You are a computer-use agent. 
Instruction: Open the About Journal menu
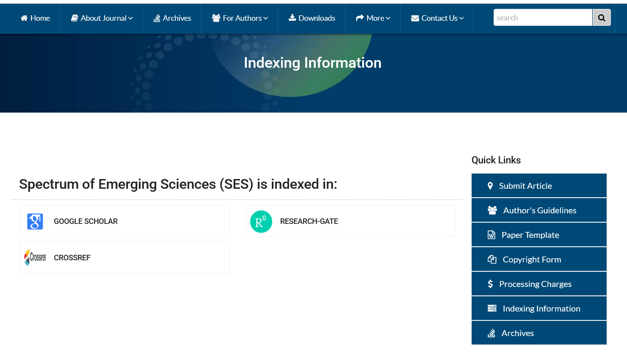tap(102, 18)
